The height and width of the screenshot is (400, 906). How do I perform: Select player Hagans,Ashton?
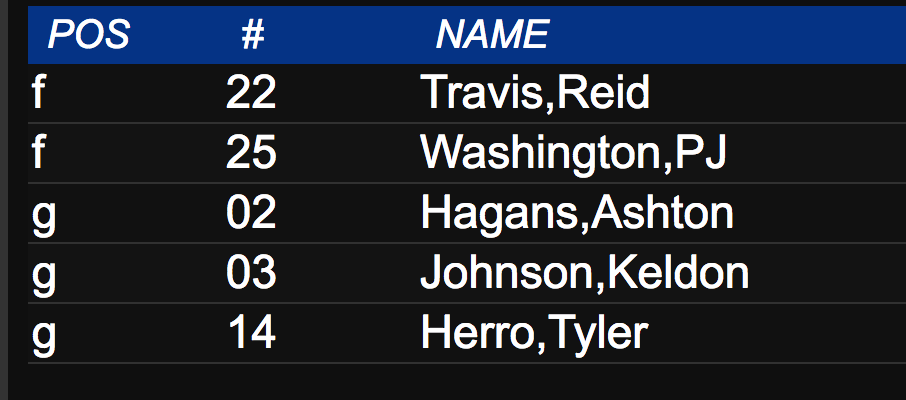pyautogui.click(x=577, y=213)
